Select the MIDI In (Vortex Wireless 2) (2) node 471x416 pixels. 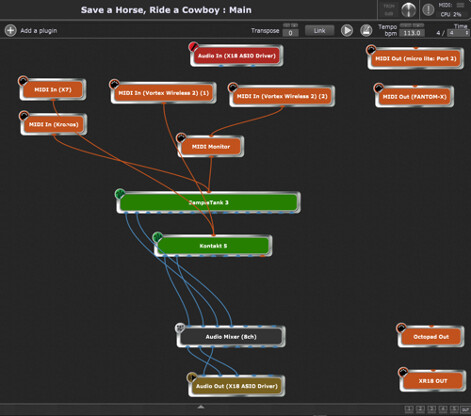click(282, 96)
